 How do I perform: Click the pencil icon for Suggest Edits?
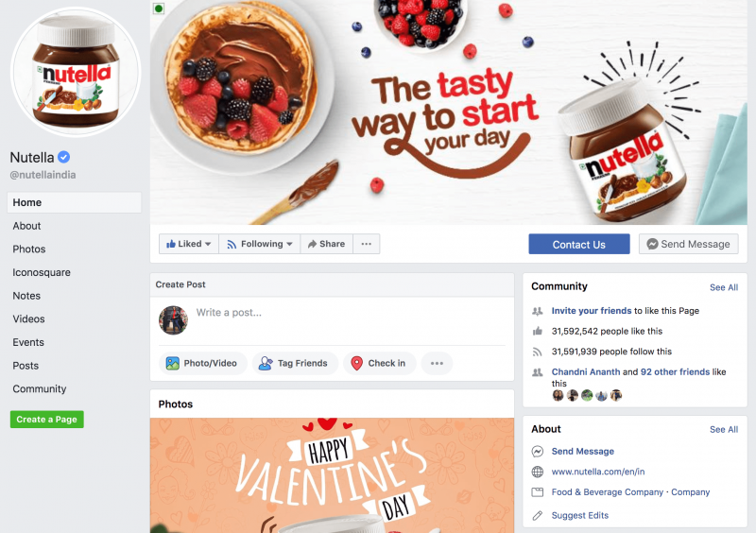tap(538, 516)
